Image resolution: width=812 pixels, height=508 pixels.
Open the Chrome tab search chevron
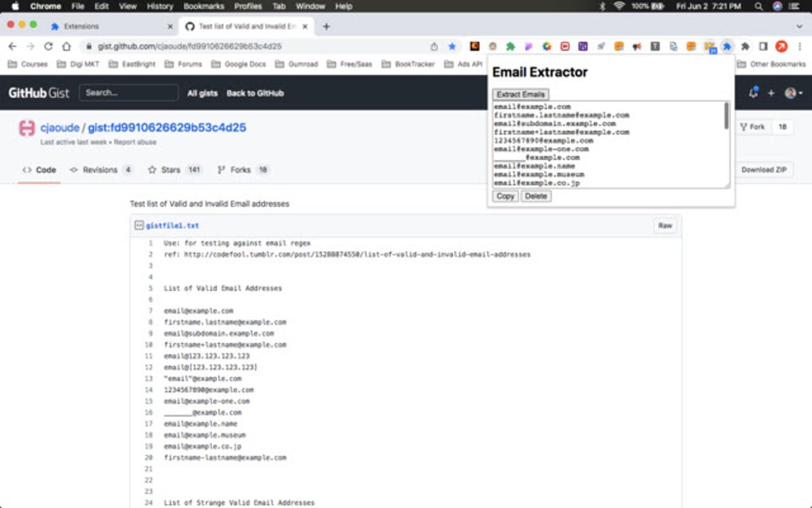point(799,26)
